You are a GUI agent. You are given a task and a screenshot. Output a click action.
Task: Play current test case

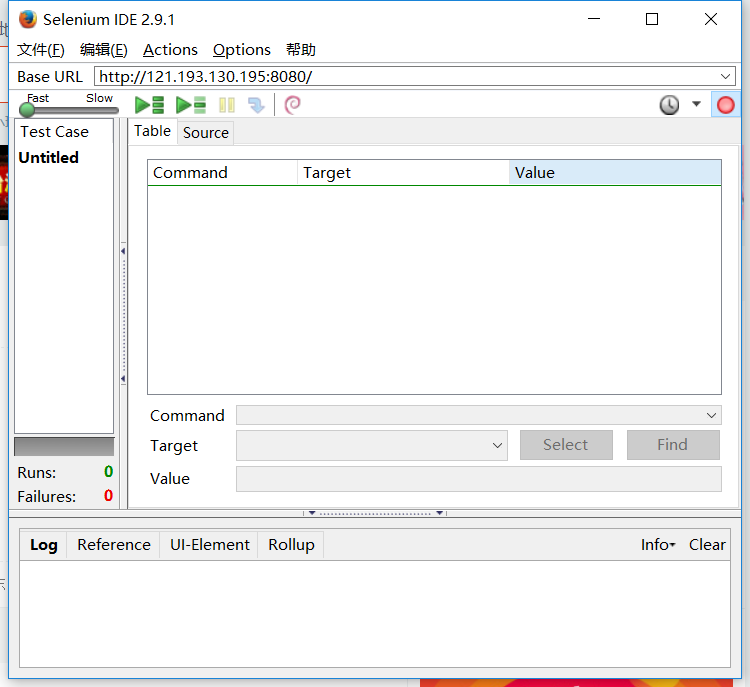191,105
